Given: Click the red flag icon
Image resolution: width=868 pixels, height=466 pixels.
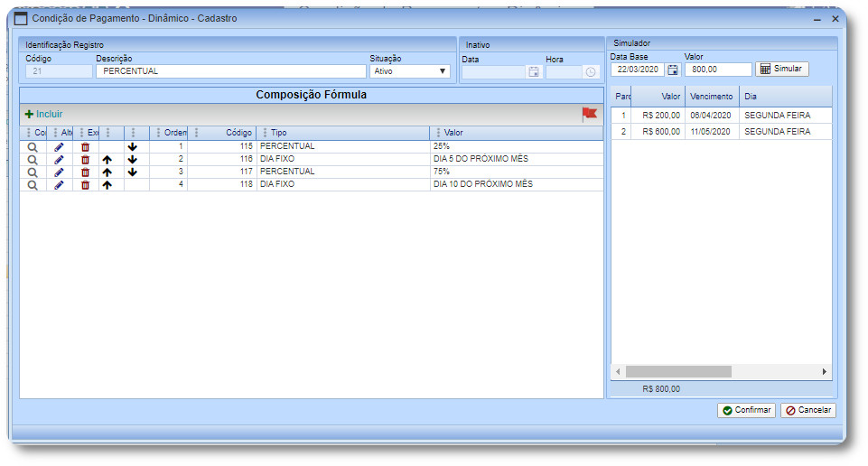Looking at the screenshot, I should click(589, 114).
